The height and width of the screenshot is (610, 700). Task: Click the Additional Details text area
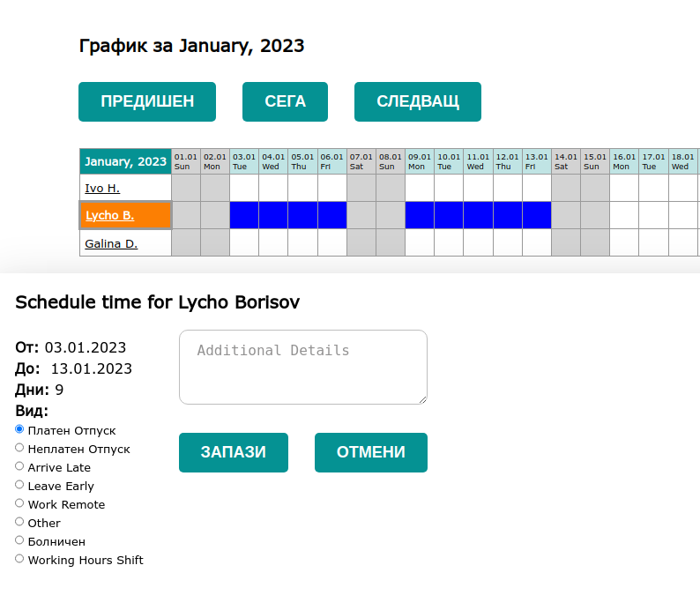[302, 367]
